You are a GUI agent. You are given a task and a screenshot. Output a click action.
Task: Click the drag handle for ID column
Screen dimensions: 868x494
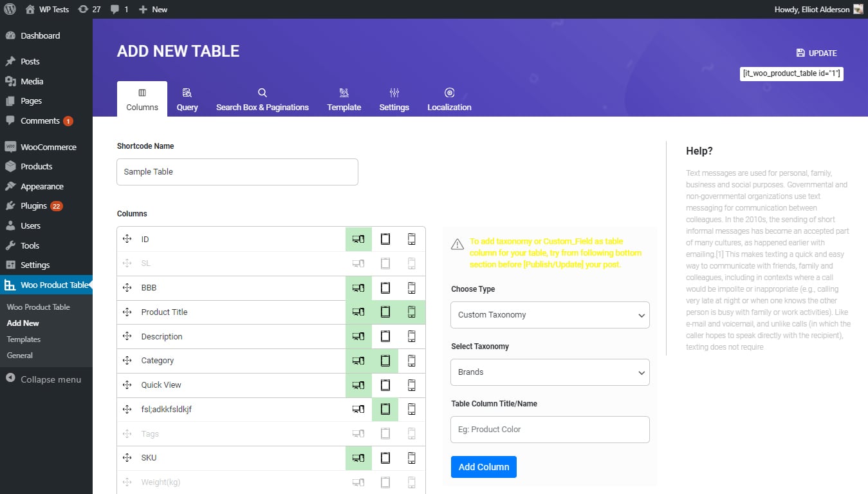pyautogui.click(x=127, y=239)
